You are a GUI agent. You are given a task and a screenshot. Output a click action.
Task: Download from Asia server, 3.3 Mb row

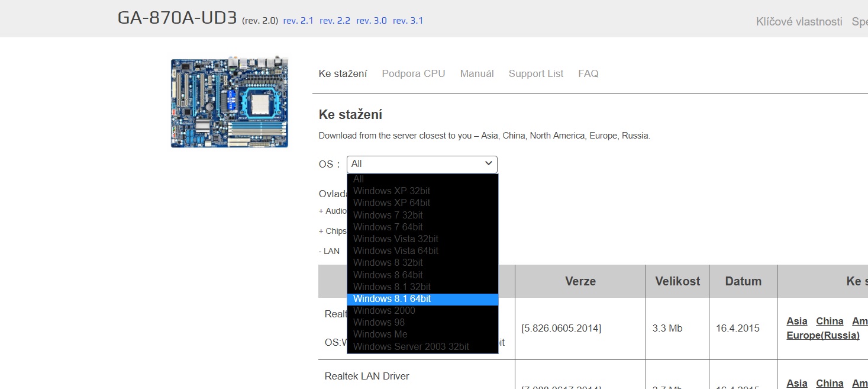coord(797,321)
